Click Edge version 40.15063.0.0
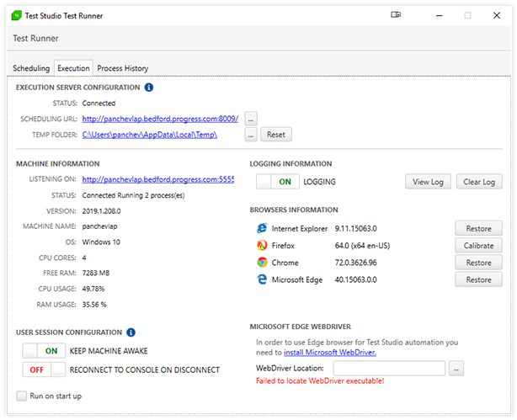Screen dimensions: 517x420 click(356, 280)
